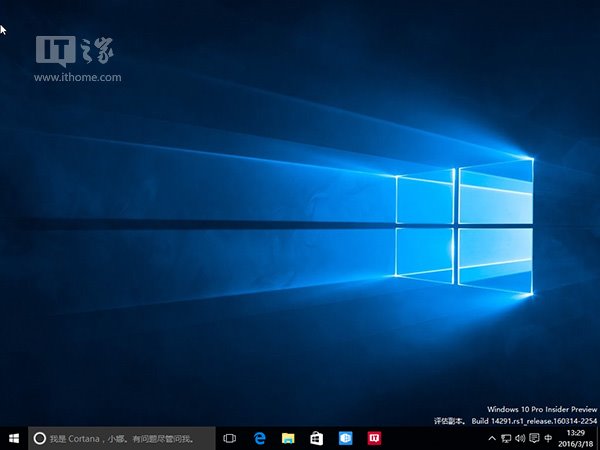Screen dimensions: 600x450
Task: Click the Cortana circle icon
Action: click(x=40, y=438)
